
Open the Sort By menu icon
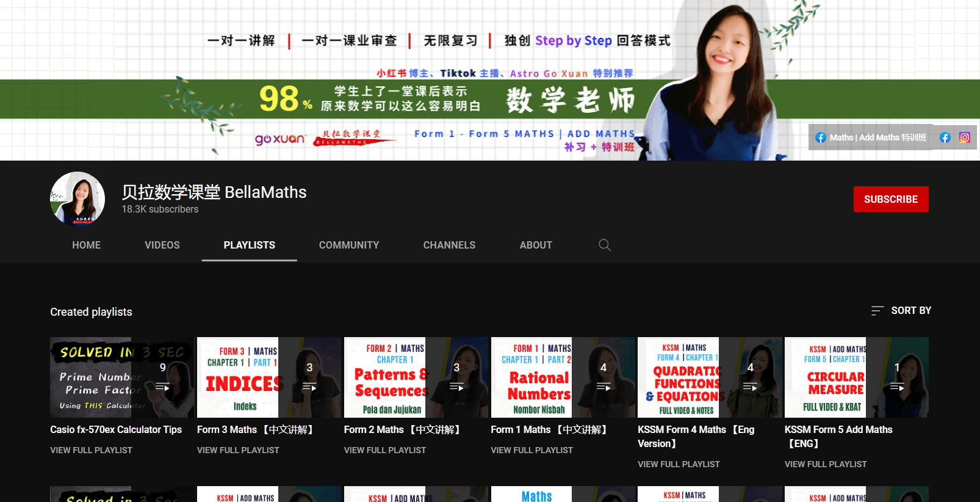[x=877, y=311]
